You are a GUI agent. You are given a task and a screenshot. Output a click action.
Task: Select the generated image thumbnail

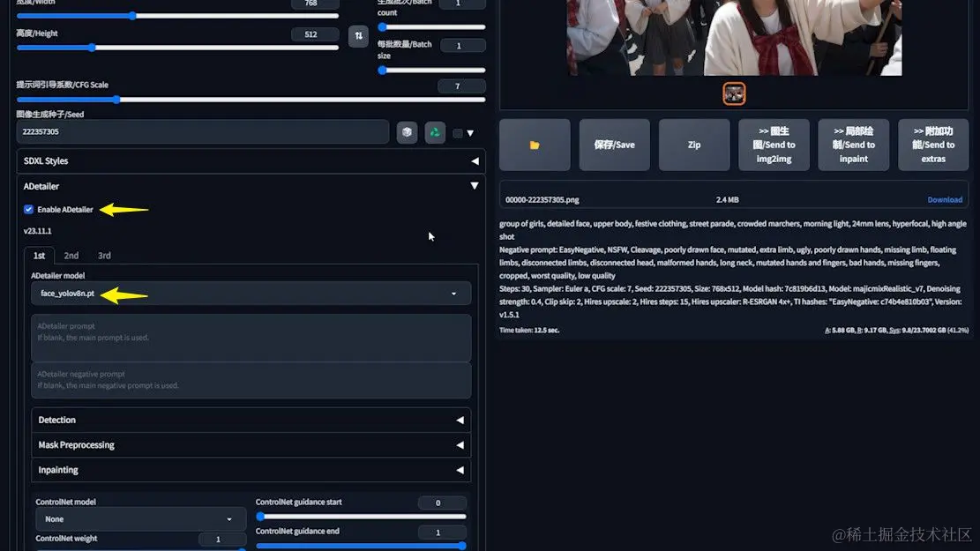(x=734, y=93)
